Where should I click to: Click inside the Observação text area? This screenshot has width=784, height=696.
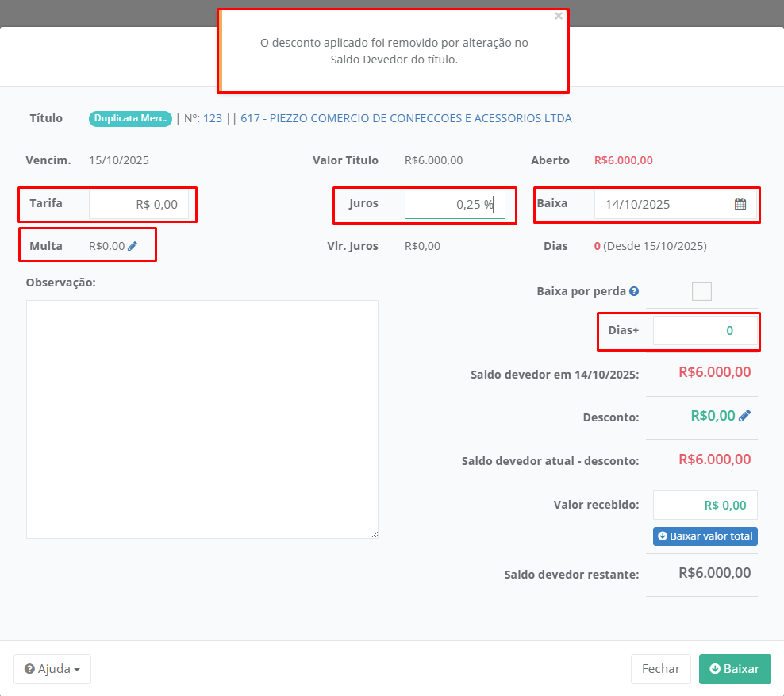[202, 419]
